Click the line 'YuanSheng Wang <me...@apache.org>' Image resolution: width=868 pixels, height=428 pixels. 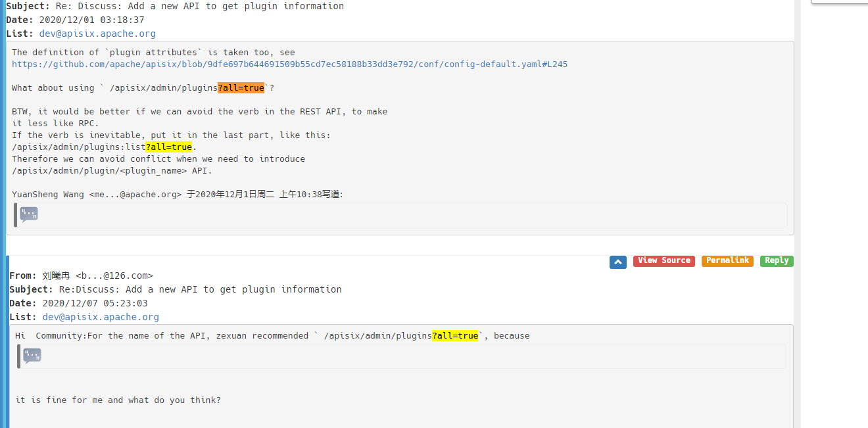click(x=178, y=195)
